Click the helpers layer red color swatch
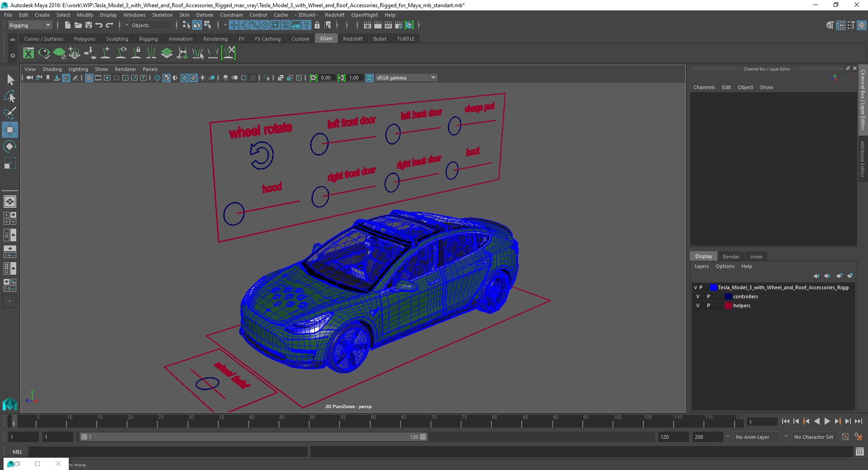 (728, 305)
